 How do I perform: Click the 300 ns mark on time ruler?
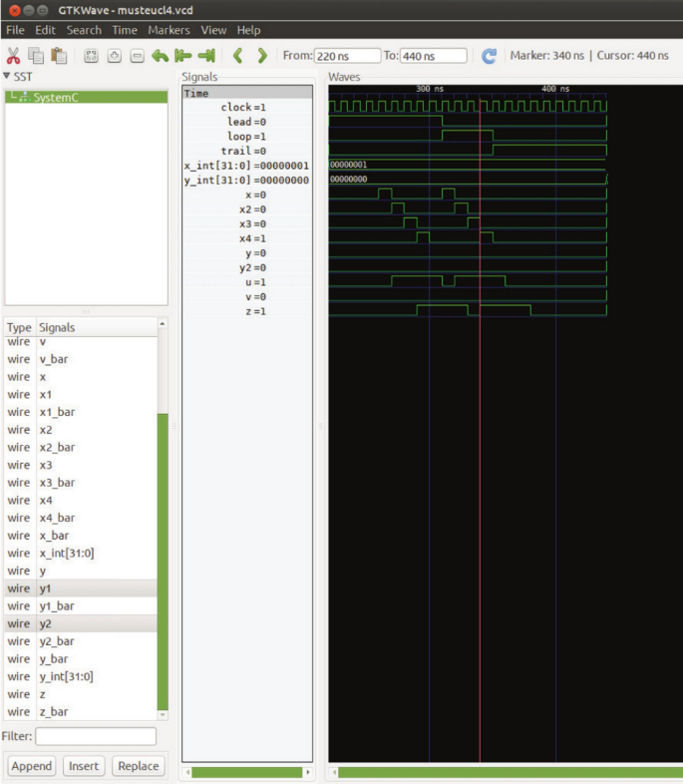[430, 89]
